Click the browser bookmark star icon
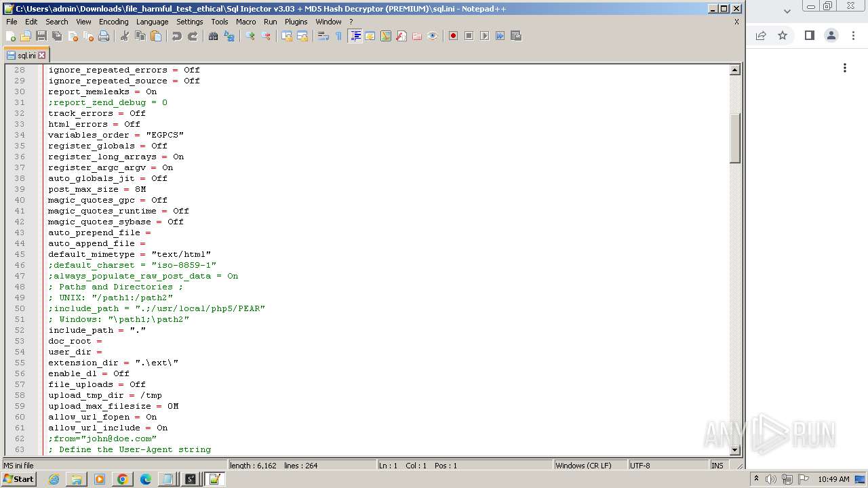868x488 pixels. (783, 36)
